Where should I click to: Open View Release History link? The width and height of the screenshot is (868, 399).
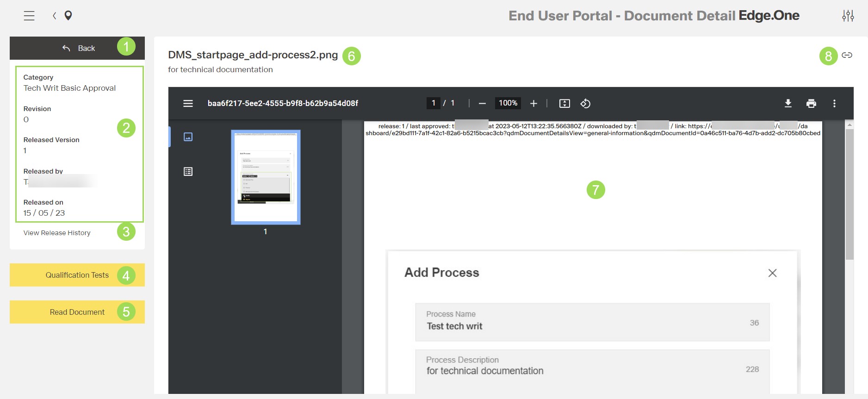click(57, 233)
